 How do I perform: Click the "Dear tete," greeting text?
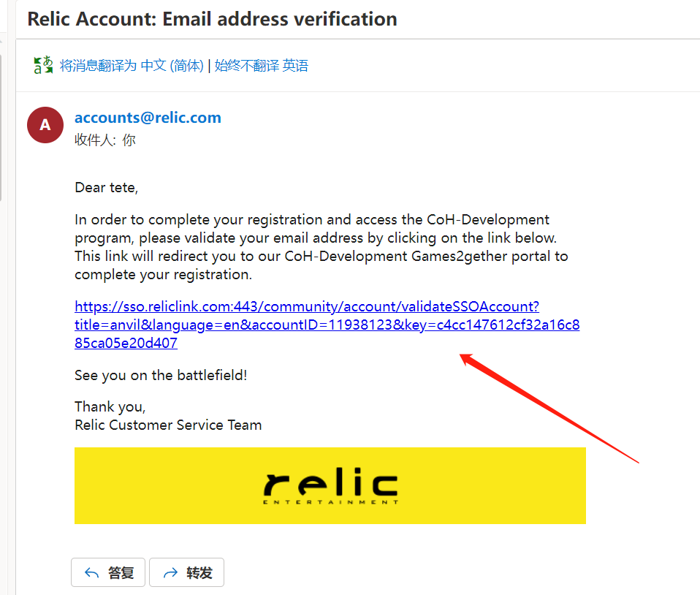[x=106, y=188]
